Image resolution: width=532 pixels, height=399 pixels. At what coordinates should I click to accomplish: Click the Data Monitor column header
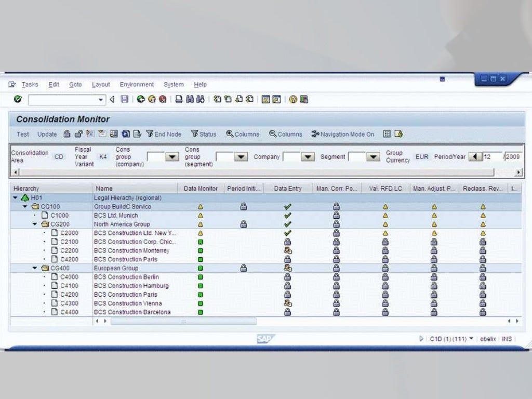201,188
